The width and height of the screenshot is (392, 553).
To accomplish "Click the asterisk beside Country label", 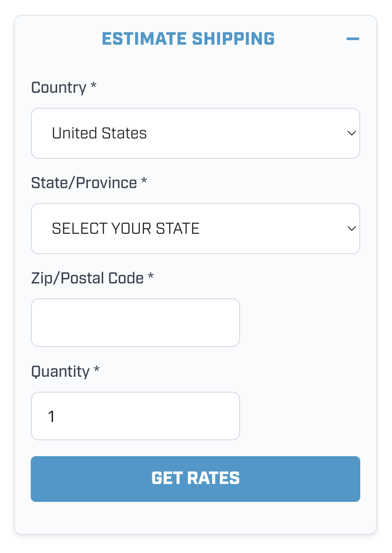I will tap(93, 86).
